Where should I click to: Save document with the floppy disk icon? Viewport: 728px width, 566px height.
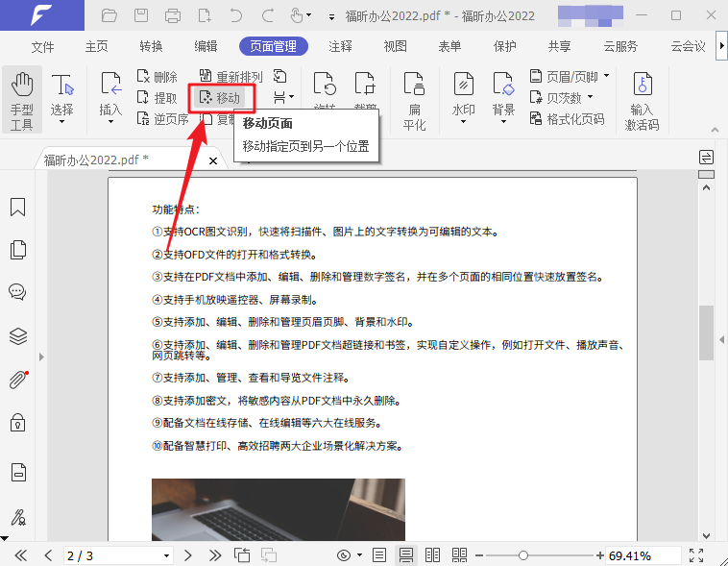(x=141, y=15)
